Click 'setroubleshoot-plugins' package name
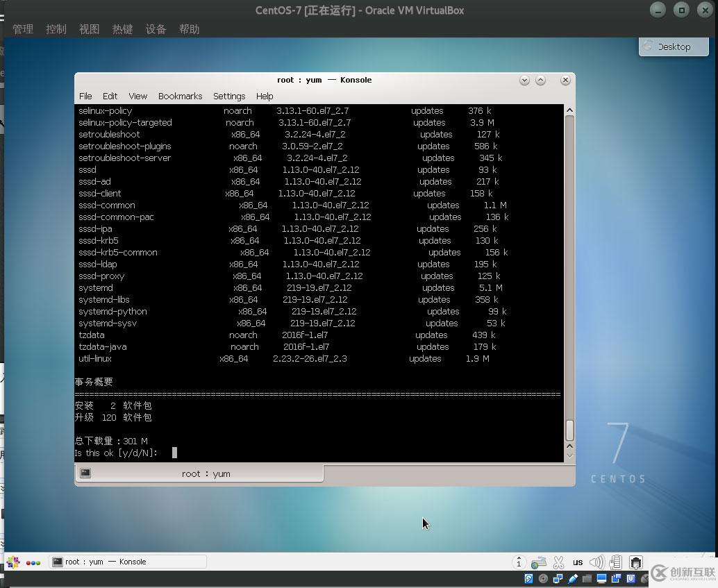 [x=124, y=146]
